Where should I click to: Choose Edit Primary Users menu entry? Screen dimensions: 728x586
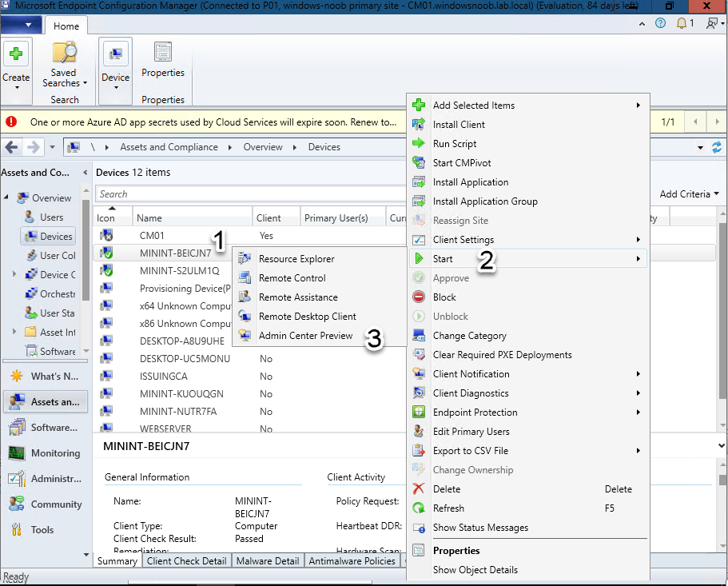pyautogui.click(x=527, y=432)
